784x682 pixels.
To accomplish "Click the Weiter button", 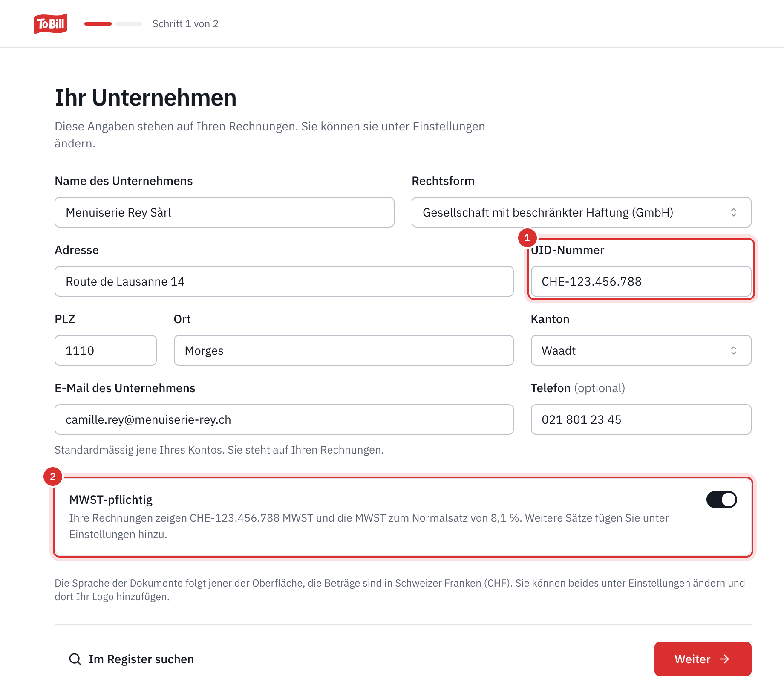I will 703,659.
